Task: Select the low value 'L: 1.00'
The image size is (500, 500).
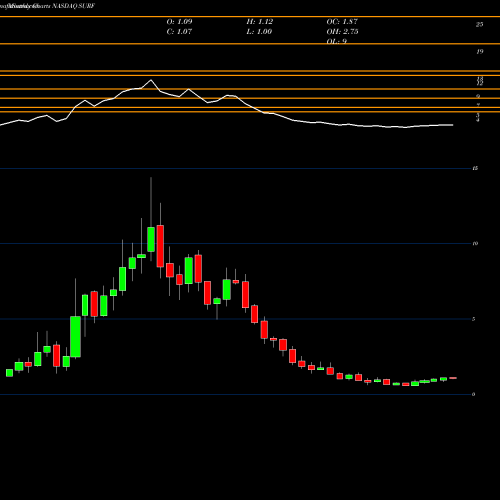Action: pyautogui.click(x=259, y=32)
